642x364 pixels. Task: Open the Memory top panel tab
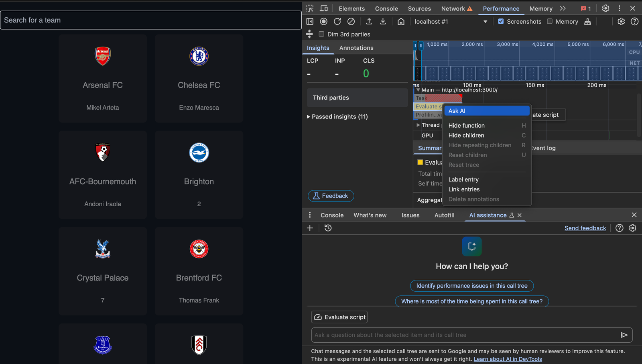tap(541, 8)
